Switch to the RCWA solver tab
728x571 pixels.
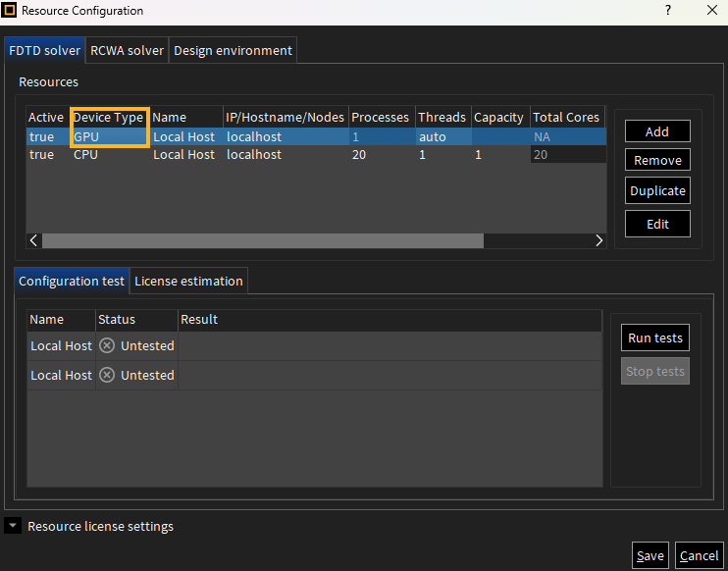click(127, 50)
